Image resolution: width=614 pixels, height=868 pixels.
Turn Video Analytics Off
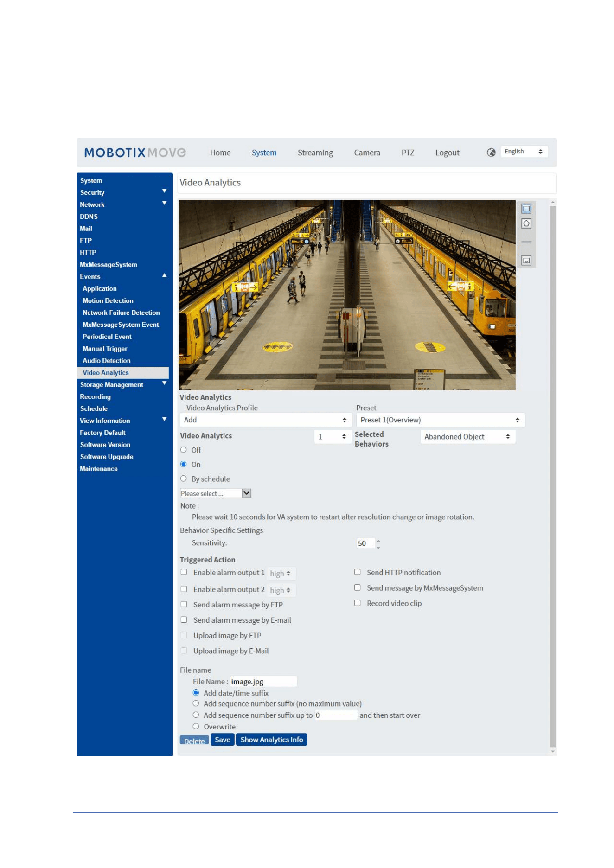coord(184,450)
